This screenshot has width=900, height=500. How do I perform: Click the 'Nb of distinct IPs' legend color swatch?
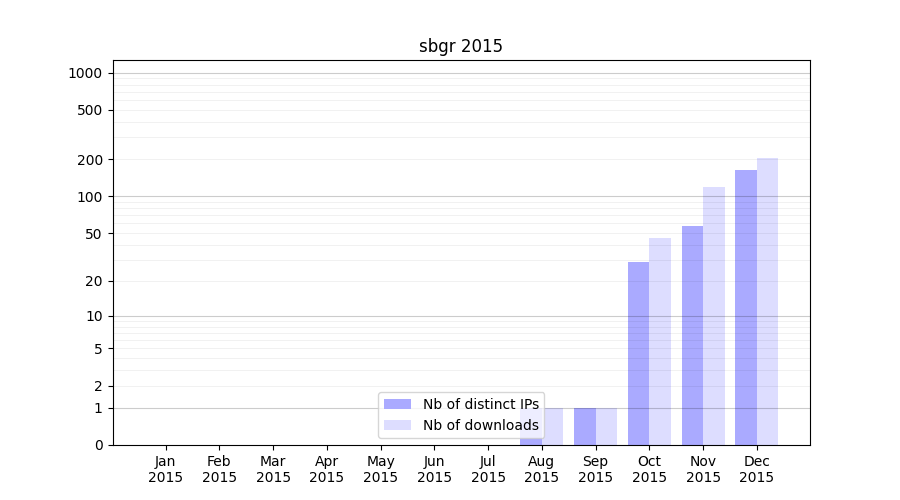(x=397, y=404)
